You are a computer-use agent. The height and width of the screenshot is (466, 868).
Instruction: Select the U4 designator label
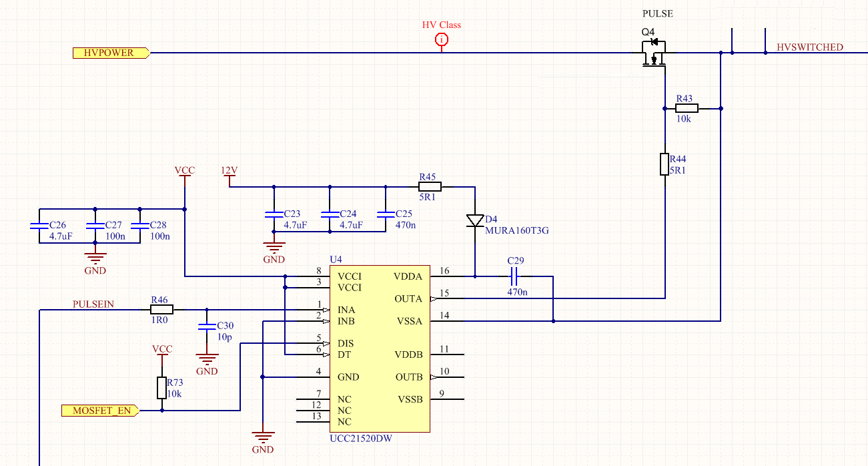click(336, 259)
